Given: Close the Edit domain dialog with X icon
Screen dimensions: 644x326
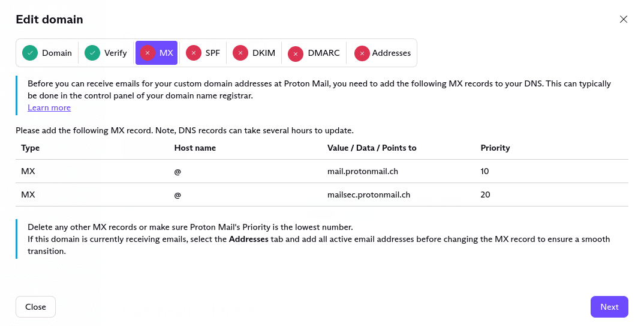Looking at the screenshot, I should (624, 19).
